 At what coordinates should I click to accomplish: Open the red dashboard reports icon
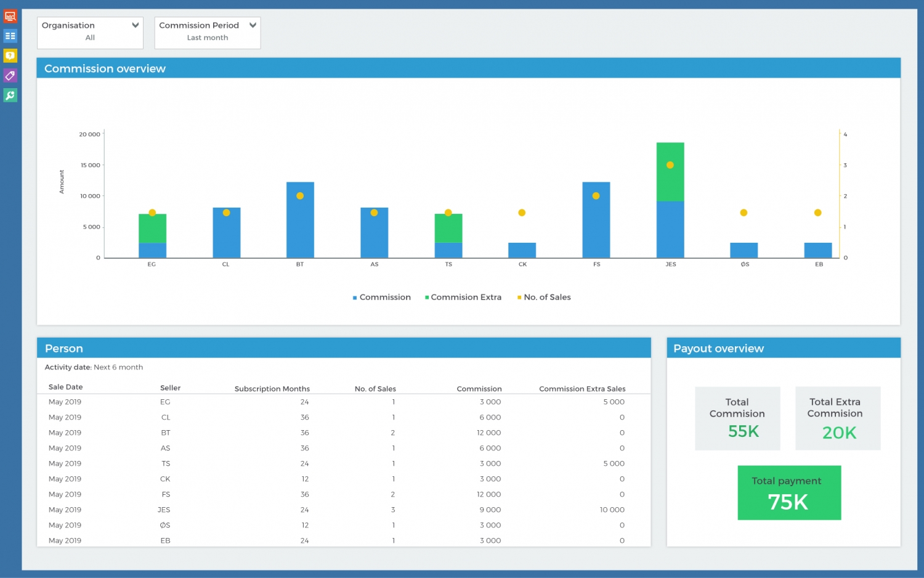click(x=10, y=16)
